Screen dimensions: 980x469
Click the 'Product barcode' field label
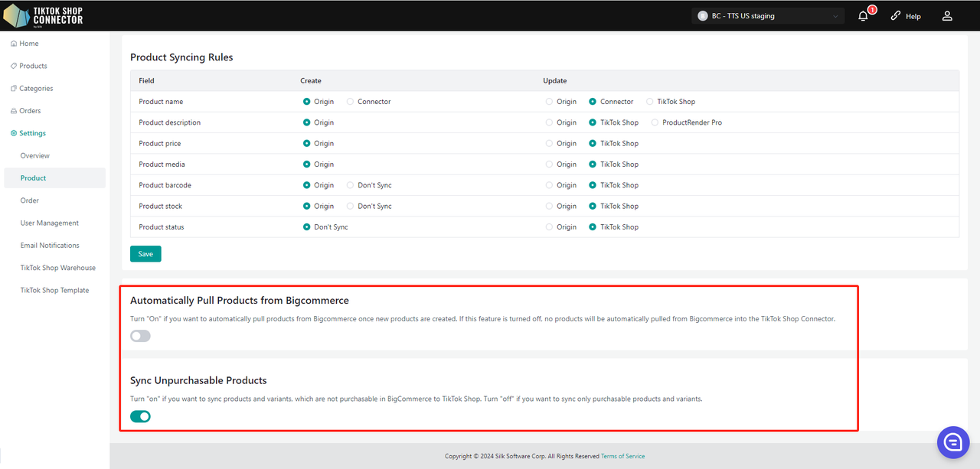tap(165, 185)
